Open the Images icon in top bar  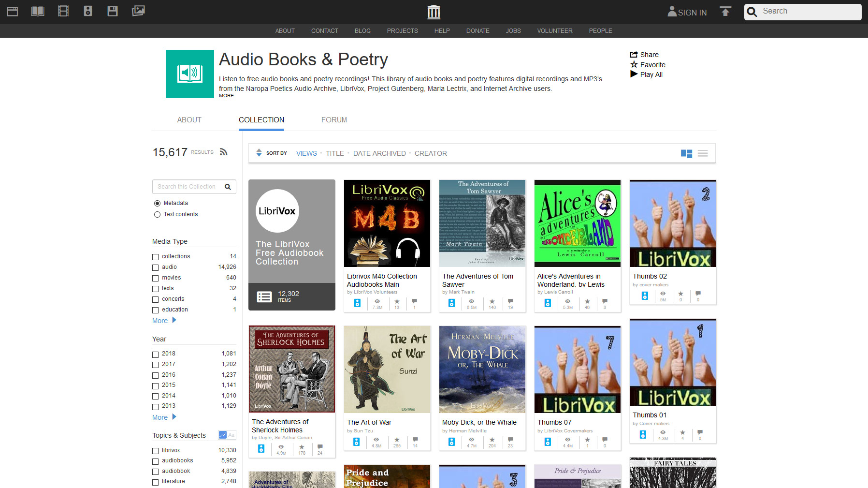pyautogui.click(x=138, y=11)
